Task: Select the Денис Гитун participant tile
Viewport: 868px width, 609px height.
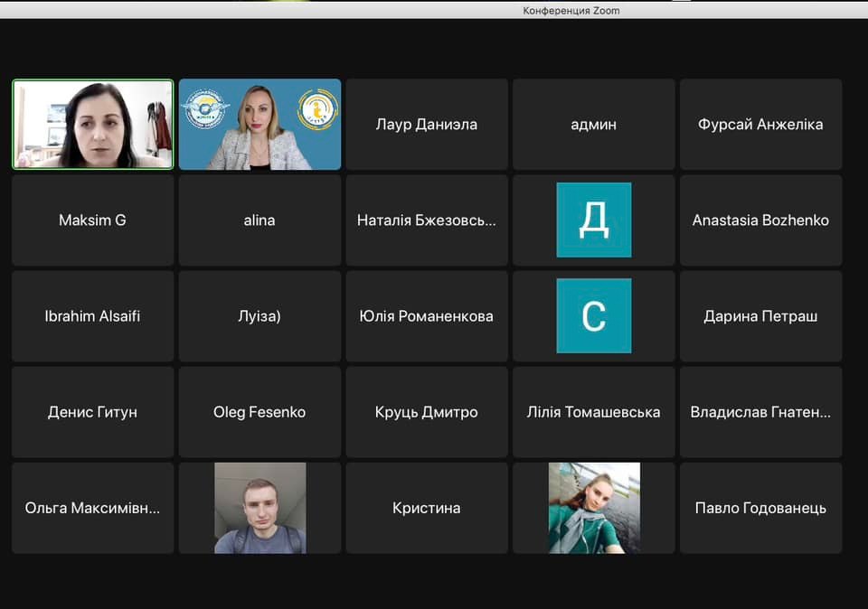Action: [x=93, y=412]
